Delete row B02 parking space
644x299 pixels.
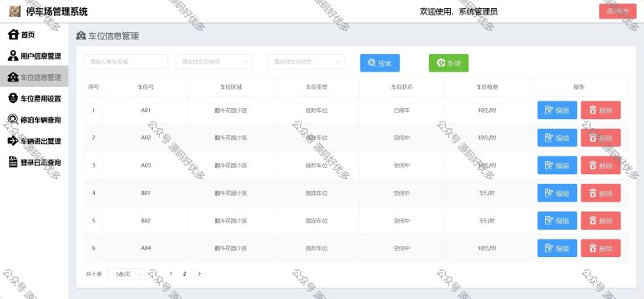point(601,221)
